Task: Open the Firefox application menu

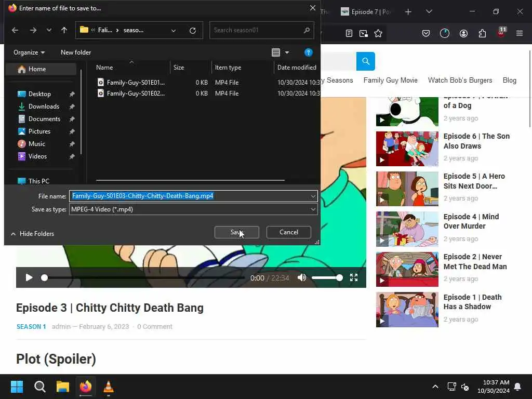Action: pyautogui.click(x=519, y=33)
